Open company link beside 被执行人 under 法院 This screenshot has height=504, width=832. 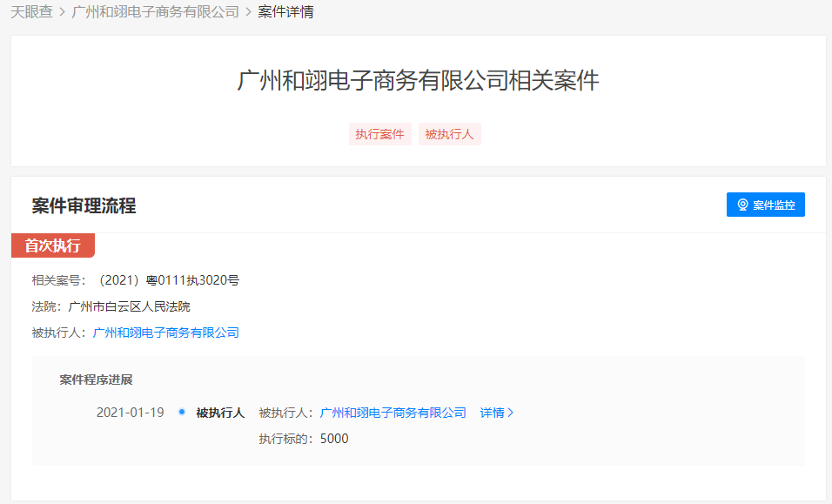166,333
